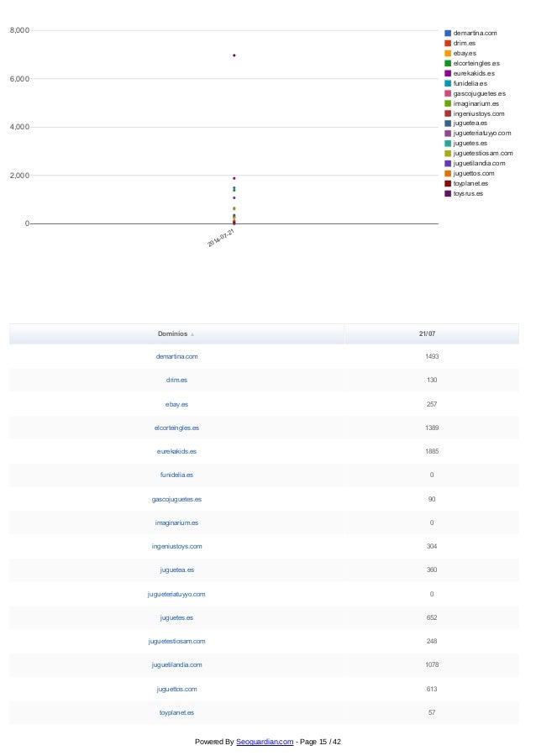Viewport: 536px width, 756px height.
Task: Click the value 90 in the gascojuguetes.es row
Action: (x=432, y=500)
